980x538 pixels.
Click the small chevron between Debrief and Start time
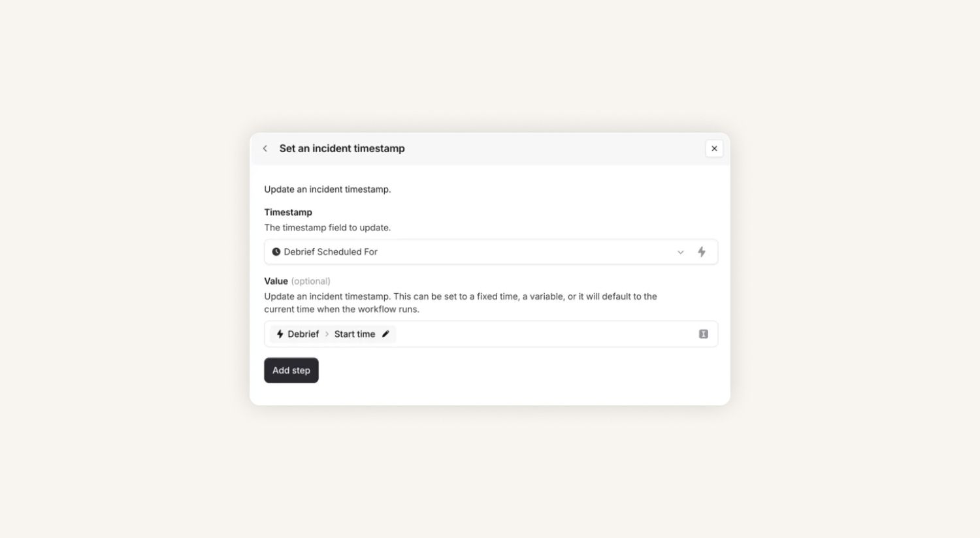pyautogui.click(x=327, y=334)
